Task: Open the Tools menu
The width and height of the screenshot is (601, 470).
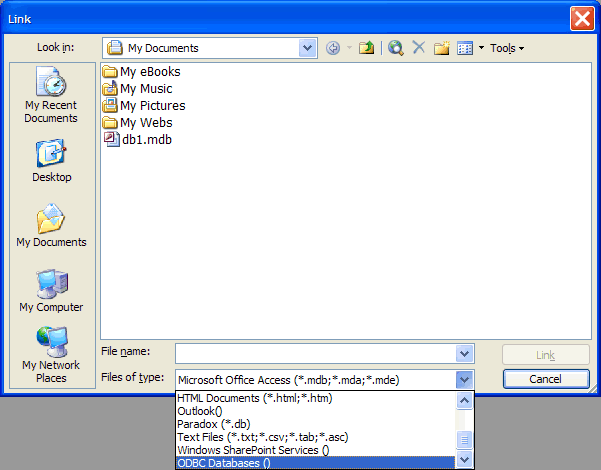Action: tap(507, 48)
